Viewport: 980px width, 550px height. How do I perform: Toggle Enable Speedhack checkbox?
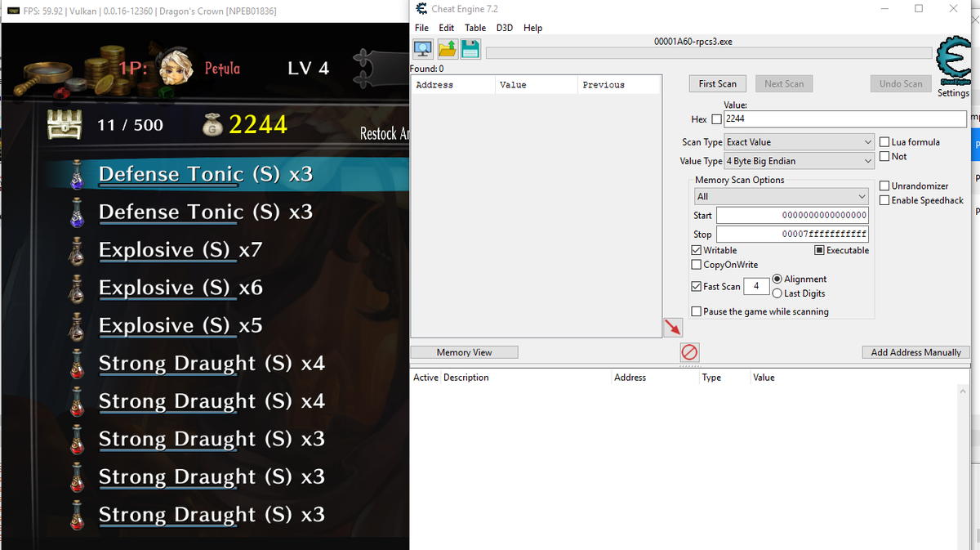pyautogui.click(x=884, y=200)
